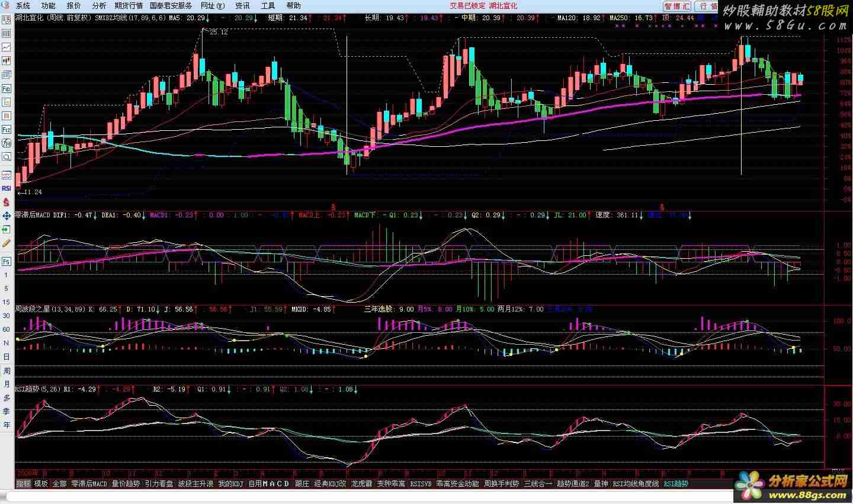
Task: Select the 我的KDJ indicator tab
Action: (x=230, y=484)
